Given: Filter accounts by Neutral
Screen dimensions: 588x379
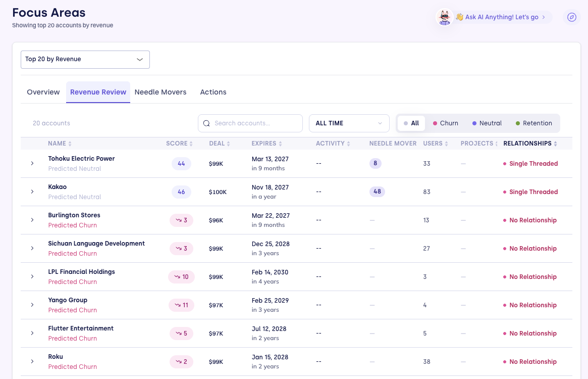Looking at the screenshot, I should point(487,123).
